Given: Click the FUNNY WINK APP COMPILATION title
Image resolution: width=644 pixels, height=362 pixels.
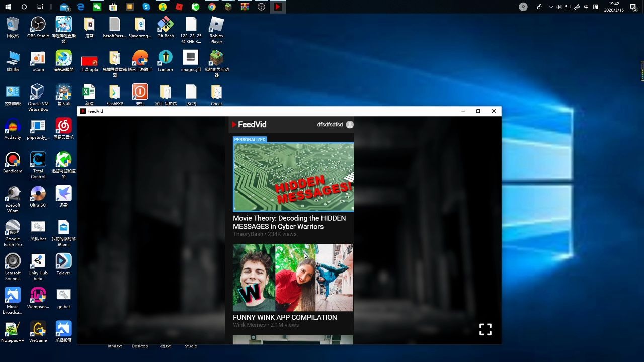Looking at the screenshot, I should tap(285, 317).
